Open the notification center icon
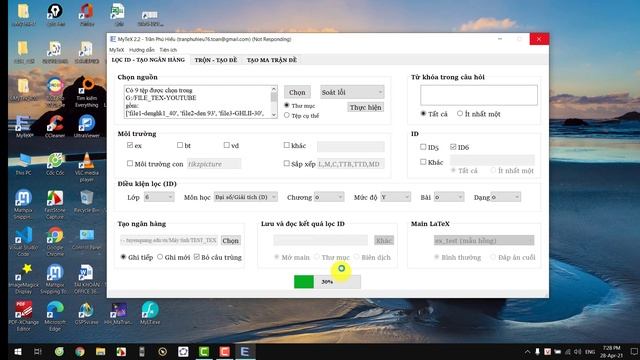640x360 pixels. click(634, 351)
